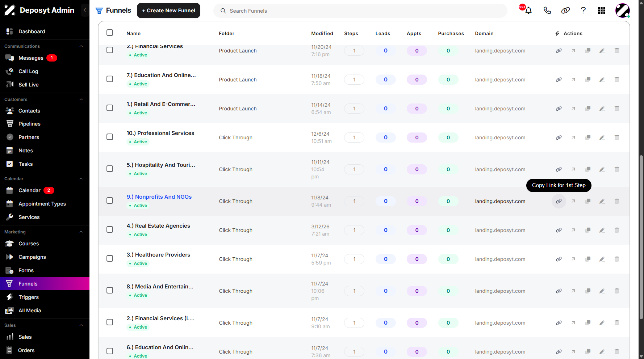Screen dimensions: 644x359
Task: Open the 9.) Nonprofits And NGOs funnel link
Action: [159, 197]
